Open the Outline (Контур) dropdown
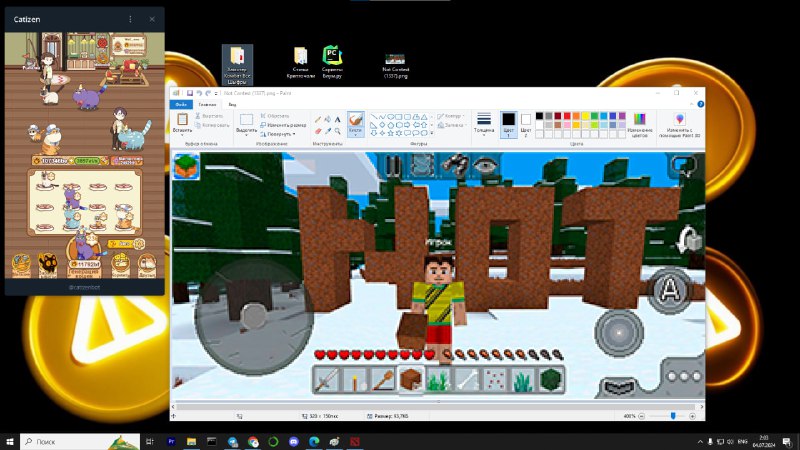 tap(449, 116)
